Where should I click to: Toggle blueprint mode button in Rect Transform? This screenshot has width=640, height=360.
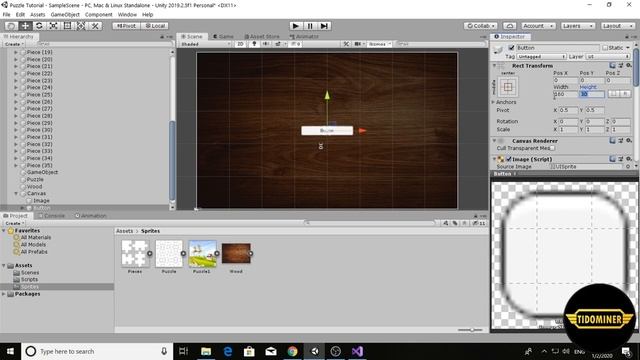click(x=613, y=94)
